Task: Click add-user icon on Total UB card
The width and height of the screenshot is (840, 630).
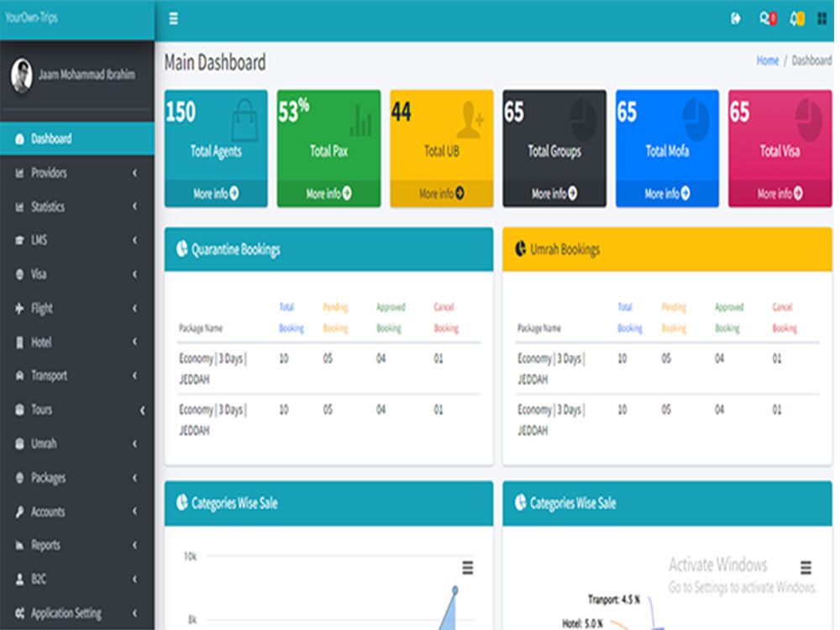Action: 470,119
